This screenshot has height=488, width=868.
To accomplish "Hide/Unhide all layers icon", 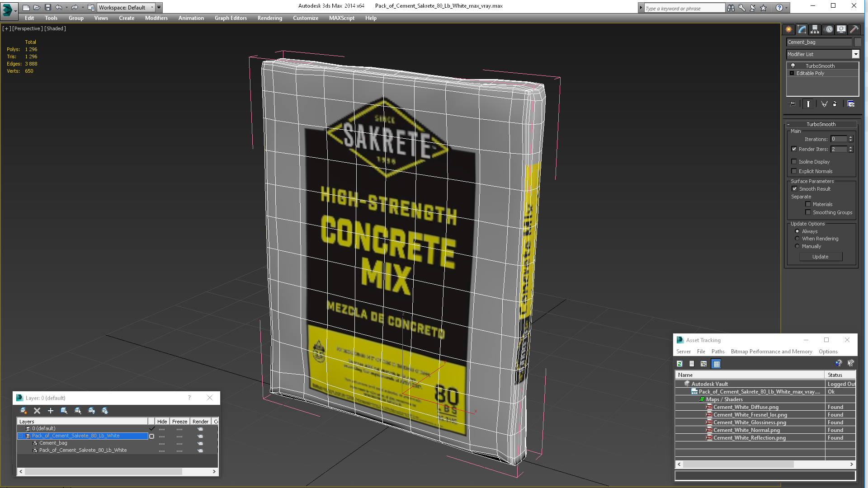I will 91,411.
